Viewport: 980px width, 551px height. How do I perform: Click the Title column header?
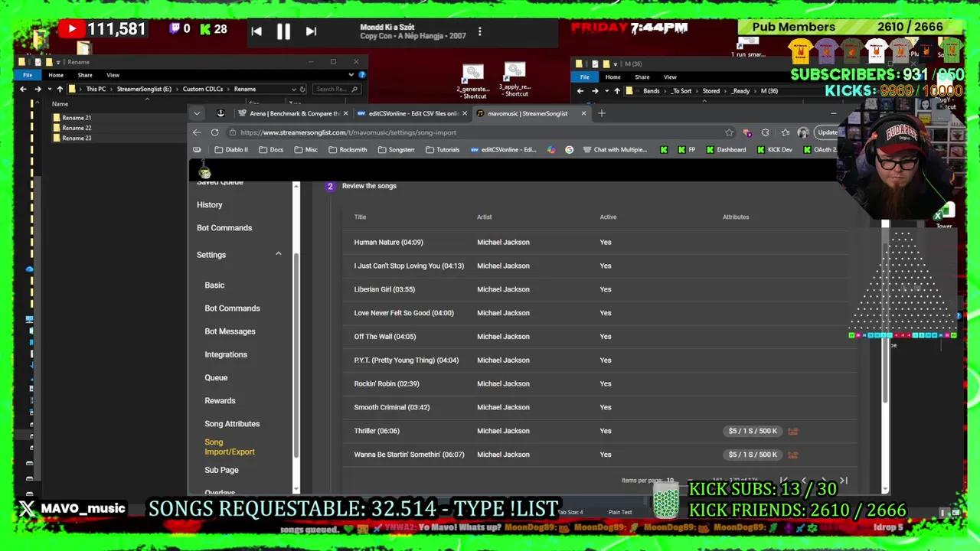[360, 217]
